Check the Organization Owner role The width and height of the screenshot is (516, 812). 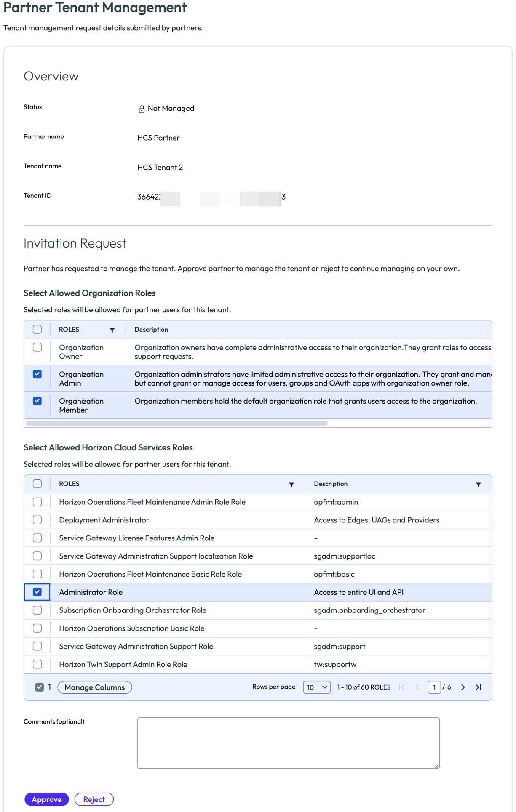37,347
